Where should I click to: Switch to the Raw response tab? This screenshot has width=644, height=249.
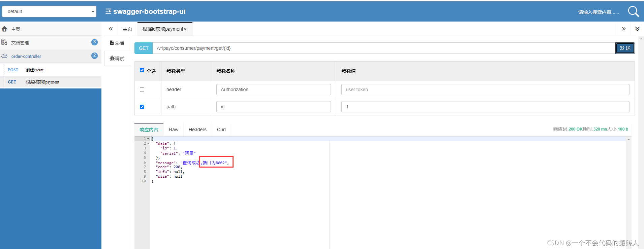174,130
